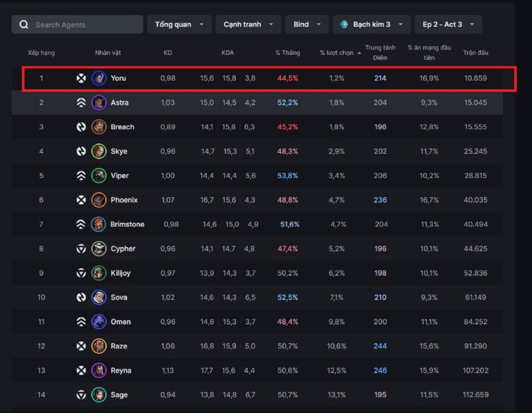This screenshot has height=413, width=532.
Task: Click Viper's agent portrait
Action: (99, 176)
